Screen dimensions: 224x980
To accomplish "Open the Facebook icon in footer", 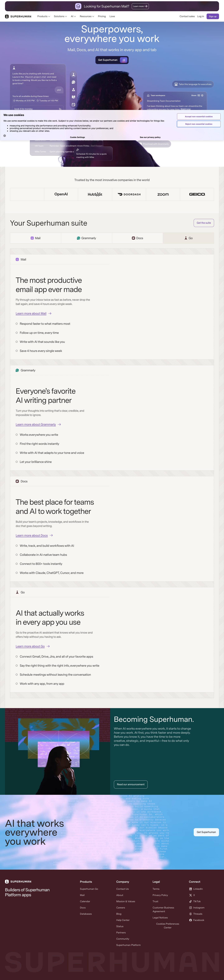I will [x=191, y=920].
